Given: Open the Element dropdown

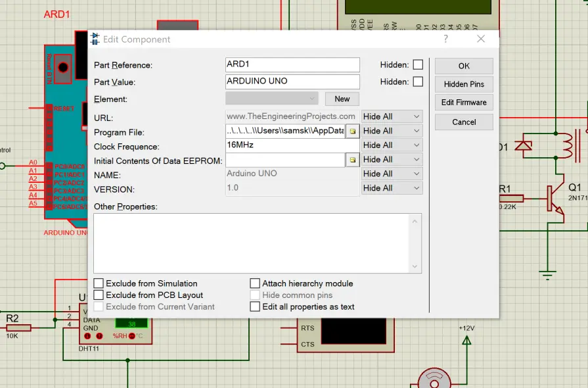Looking at the screenshot, I should coord(272,99).
